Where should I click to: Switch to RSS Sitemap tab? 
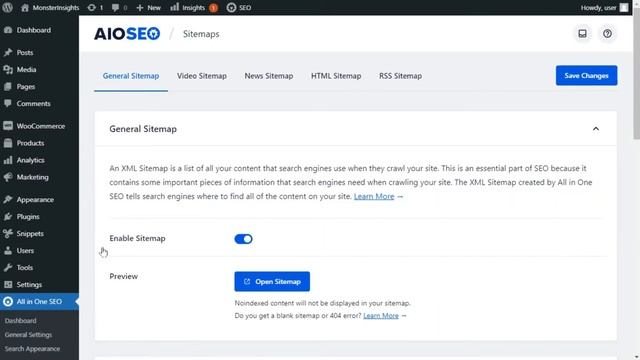pyautogui.click(x=400, y=76)
